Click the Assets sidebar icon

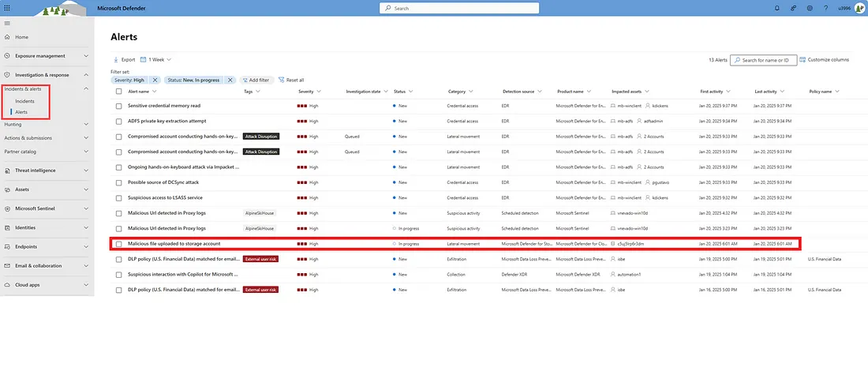[x=6, y=189]
